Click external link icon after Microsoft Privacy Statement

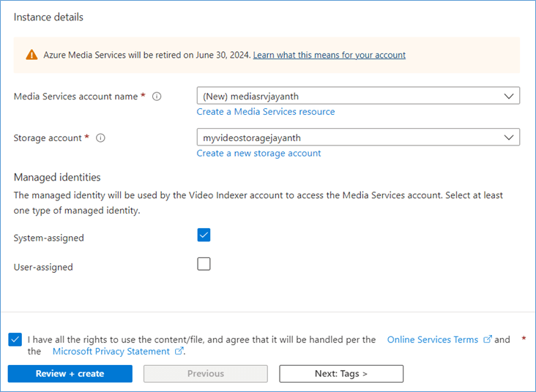179,351
